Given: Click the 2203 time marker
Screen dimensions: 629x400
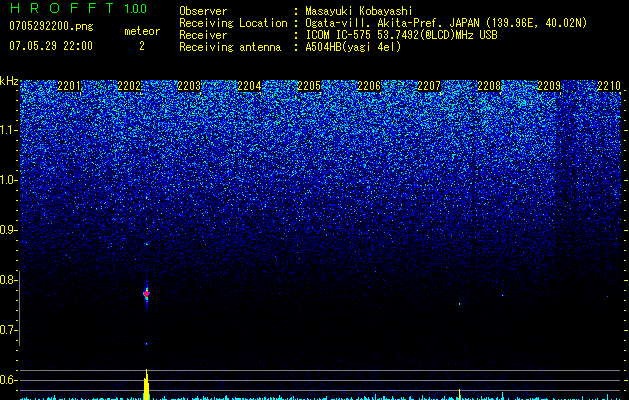Looking at the screenshot, I should (189, 86).
